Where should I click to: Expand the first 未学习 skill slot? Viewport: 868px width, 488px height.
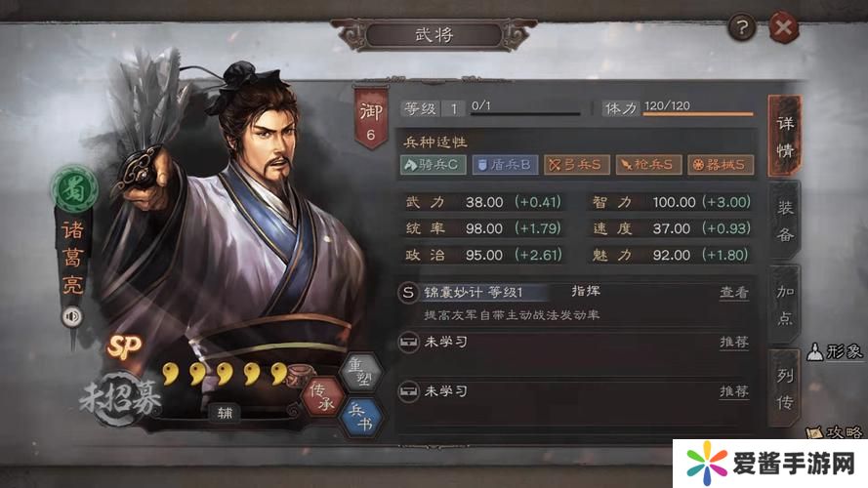pos(576,343)
